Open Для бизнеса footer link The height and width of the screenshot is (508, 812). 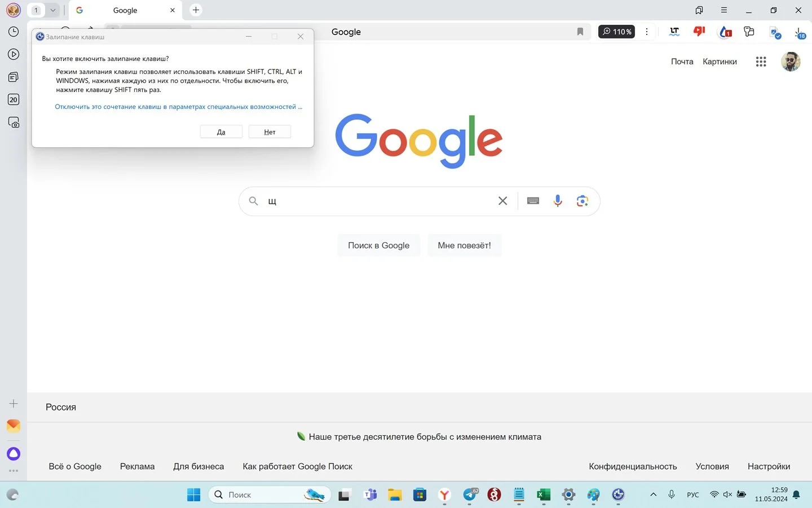[x=198, y=466]
